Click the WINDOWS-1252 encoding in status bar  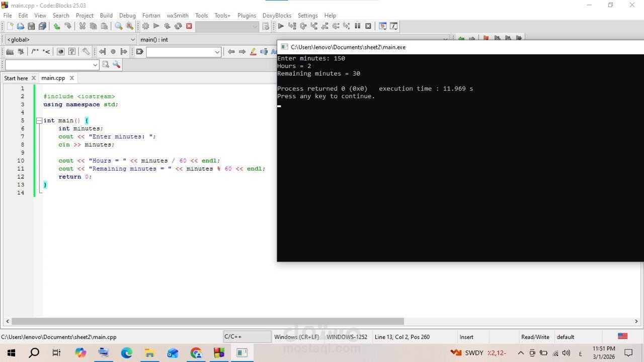coord(347,337)
